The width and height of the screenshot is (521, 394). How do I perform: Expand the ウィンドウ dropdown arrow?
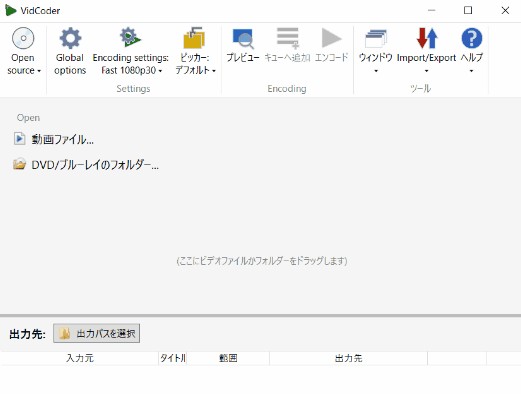[376, 71]
